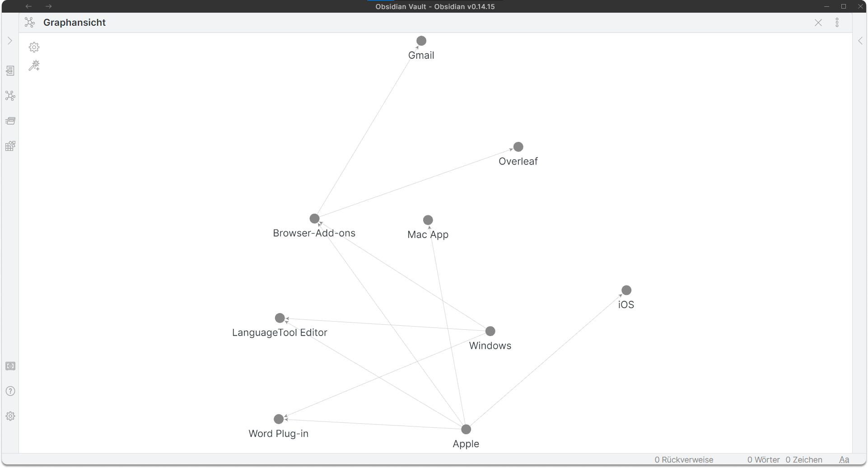
Task: Select the iOS node
Action: (x=626, y=290)
